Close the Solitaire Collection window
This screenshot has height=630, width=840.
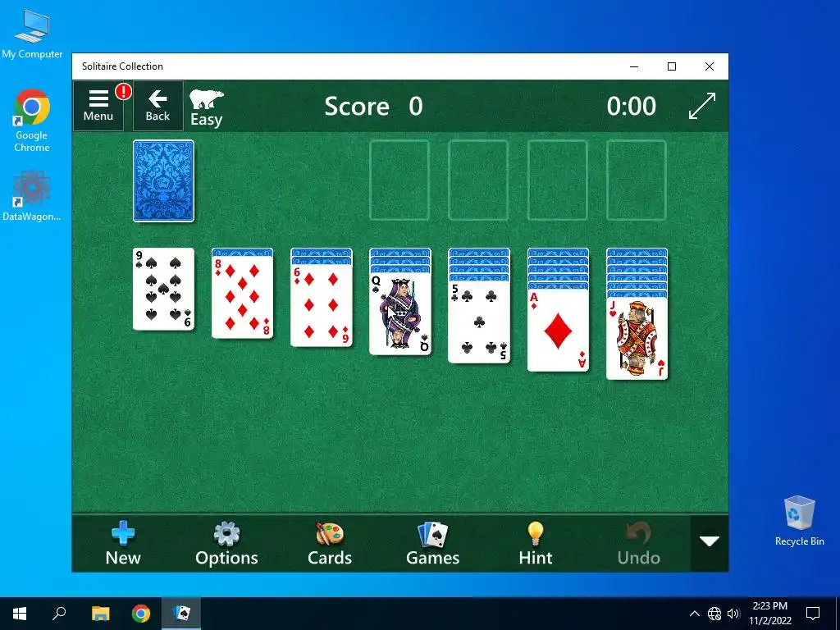tap(710, 66)
